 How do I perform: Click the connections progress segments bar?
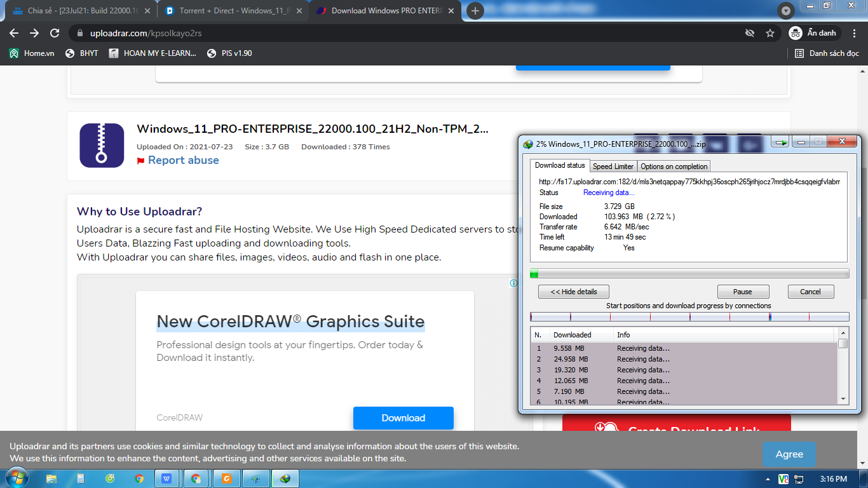689,316
